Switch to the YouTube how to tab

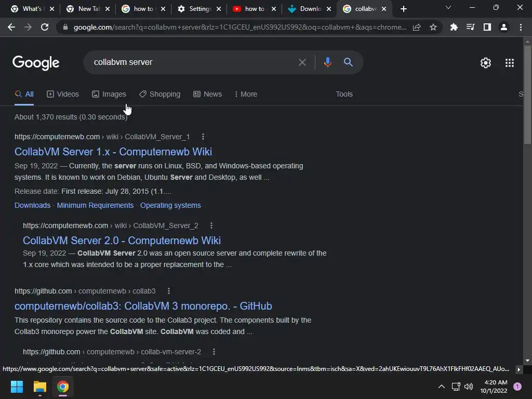coord(250,9)
